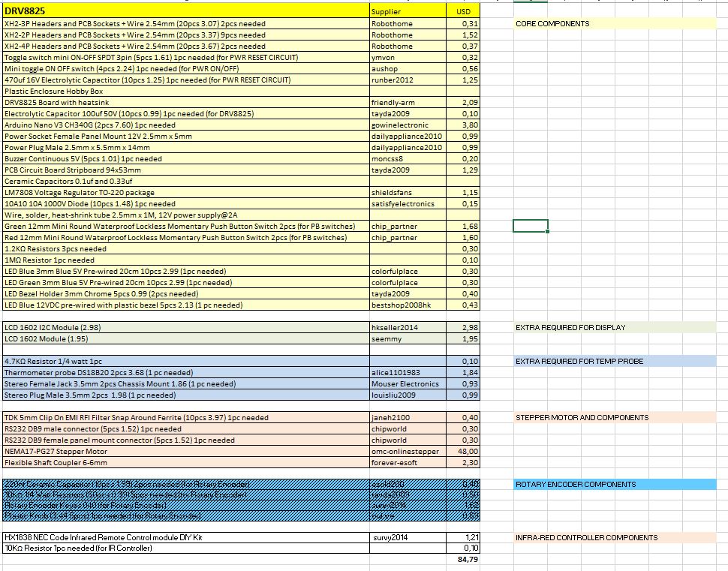Click the Arduino Nano V3 CH340G cell
The height and width of the screenshot is (571, 728).
(x=186, y=125)
